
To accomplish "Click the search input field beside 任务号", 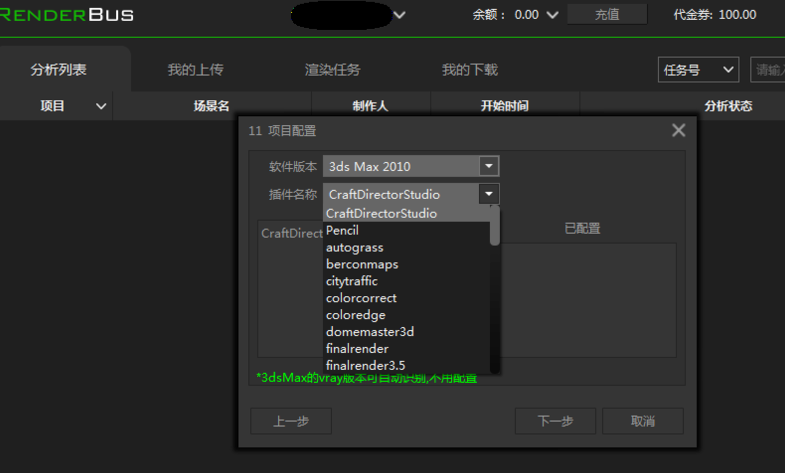I will click(768, 70).
